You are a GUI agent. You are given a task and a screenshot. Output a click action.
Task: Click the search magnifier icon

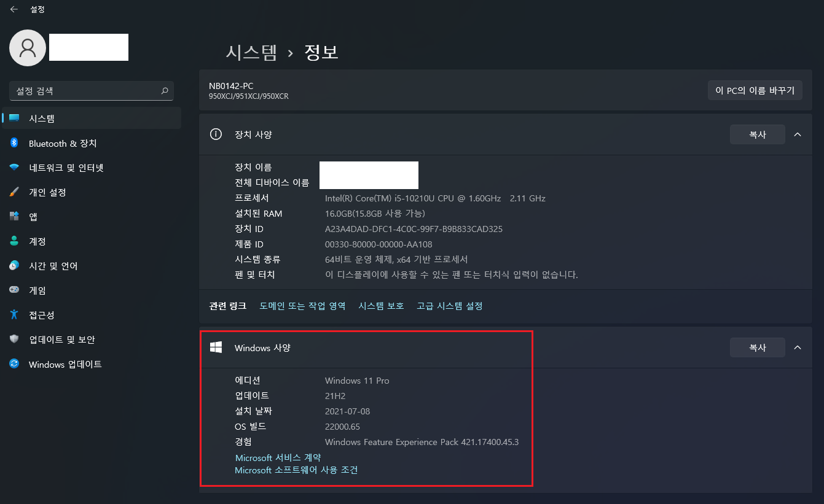coord(164,91)
